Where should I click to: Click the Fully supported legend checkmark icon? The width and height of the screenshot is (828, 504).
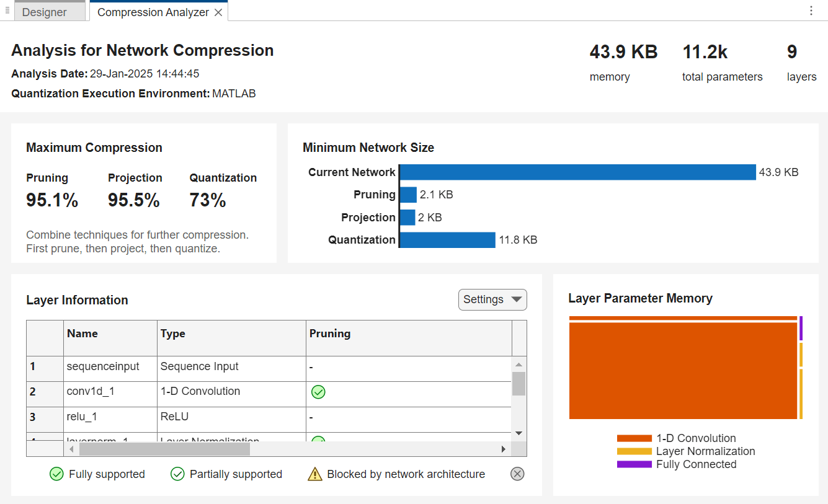(56, 474)
